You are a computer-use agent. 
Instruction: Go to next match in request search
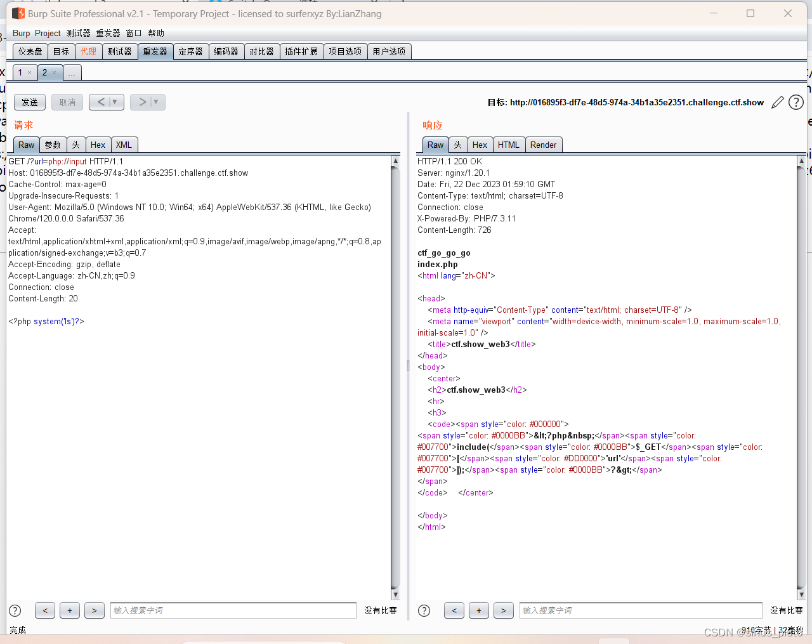(95, 610)
